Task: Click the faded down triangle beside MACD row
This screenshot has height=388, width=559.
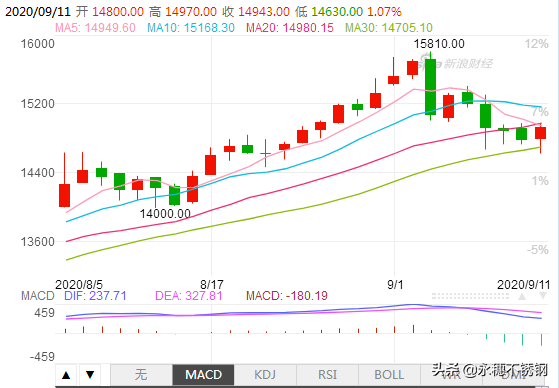Action: pyautogui.click(x=543, y=296)
